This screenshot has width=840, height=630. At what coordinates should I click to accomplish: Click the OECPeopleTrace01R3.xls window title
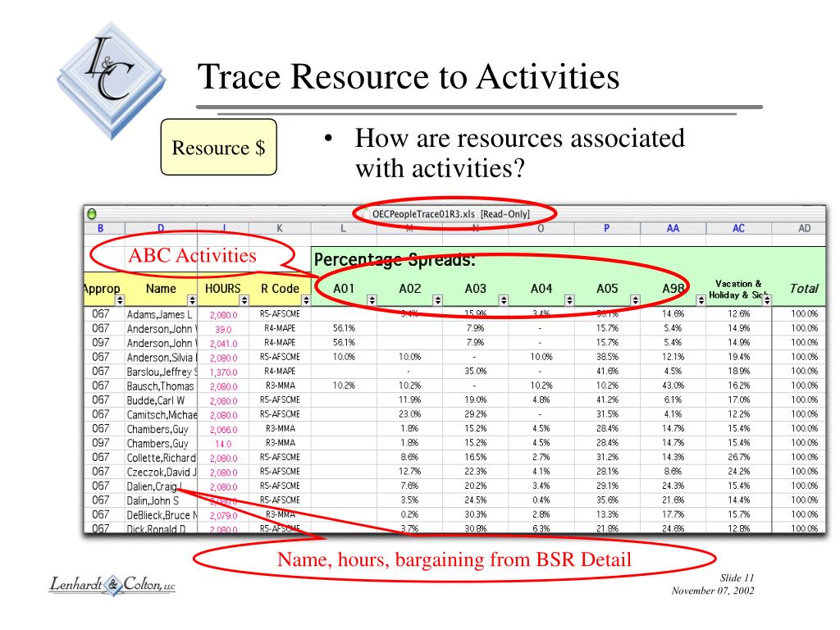pyautogui.click(x=450, y=214)
